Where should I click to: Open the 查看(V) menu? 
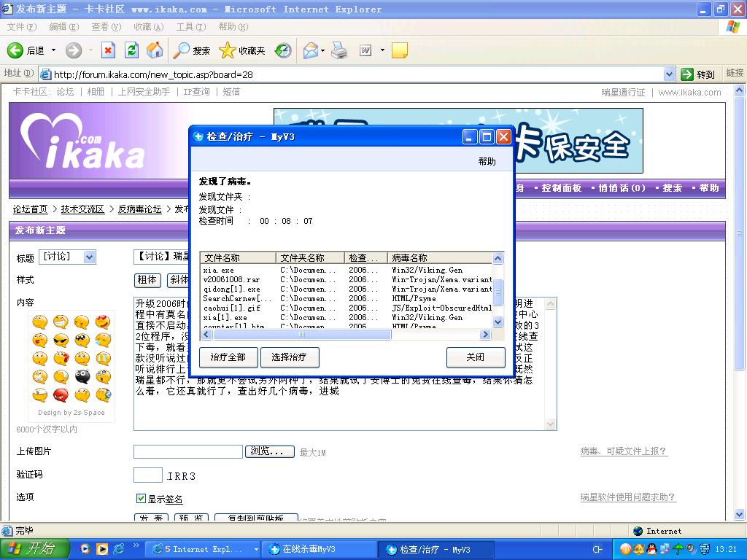pos(107,27)
